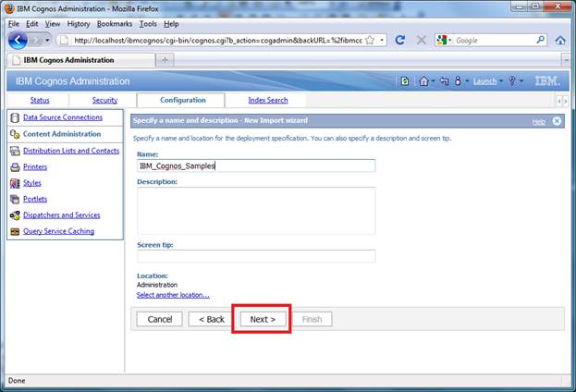
Task: Click the Printers icon
Action: pyautogui.click(x=15, y=166)
